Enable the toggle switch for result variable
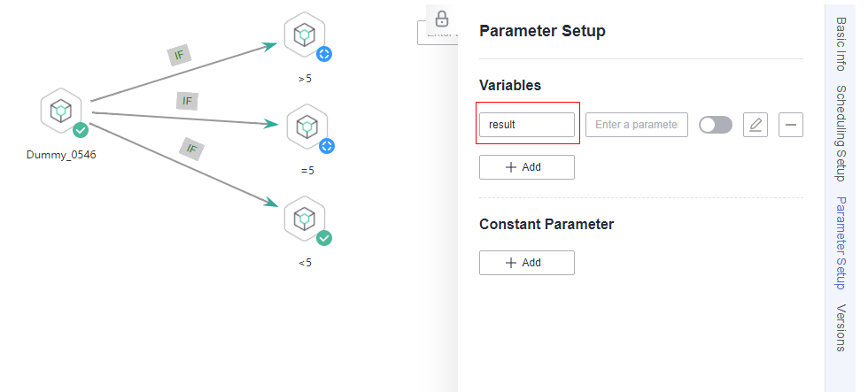 pyautogui.click(x=716, y=125)
